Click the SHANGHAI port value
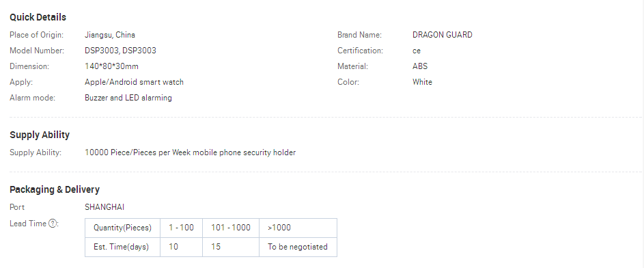The height and width of the screenshot is (268, 644). pos(104,207)
